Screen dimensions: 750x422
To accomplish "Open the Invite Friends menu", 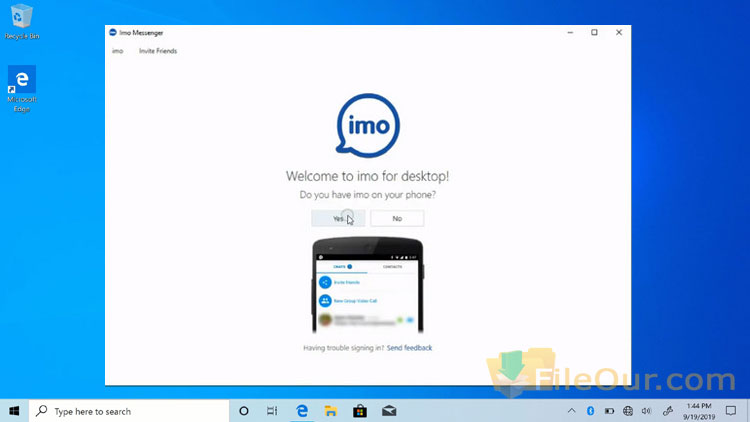I will click(x=158, y=51).
